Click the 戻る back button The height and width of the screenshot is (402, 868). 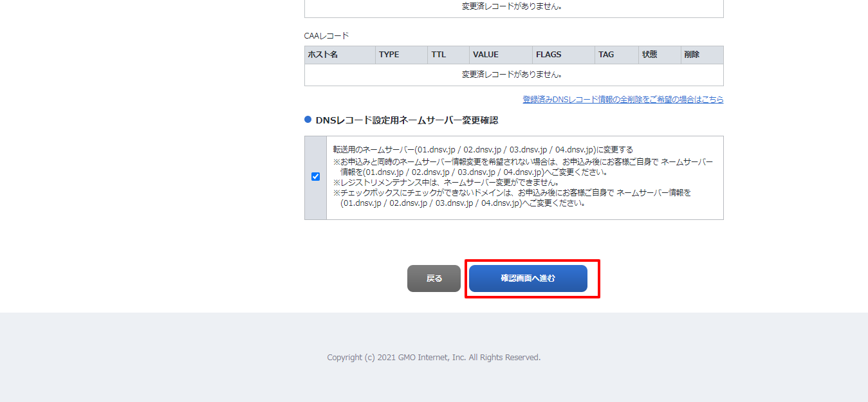pyautogui.click(x=434, y=279)
